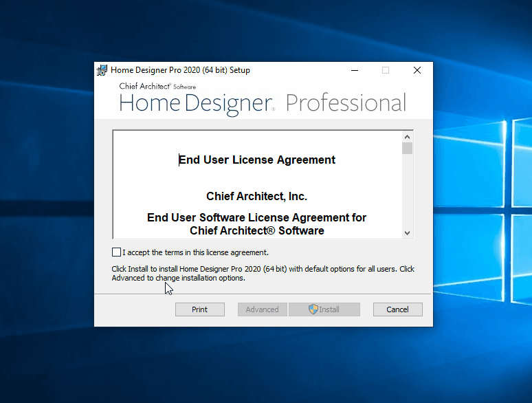Click the 'Chief Architect, Inc.' text
This screenshot has height=403, width=532.
coord(256,196)
